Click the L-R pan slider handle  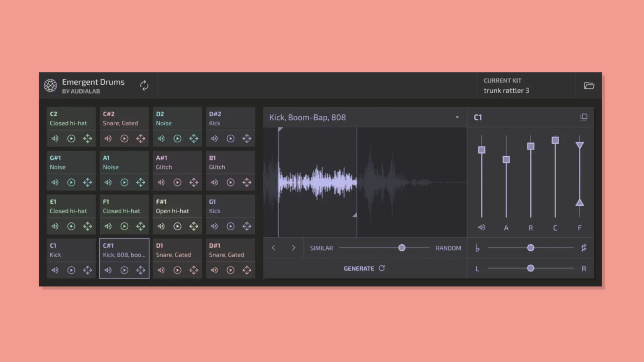(531, 268)
